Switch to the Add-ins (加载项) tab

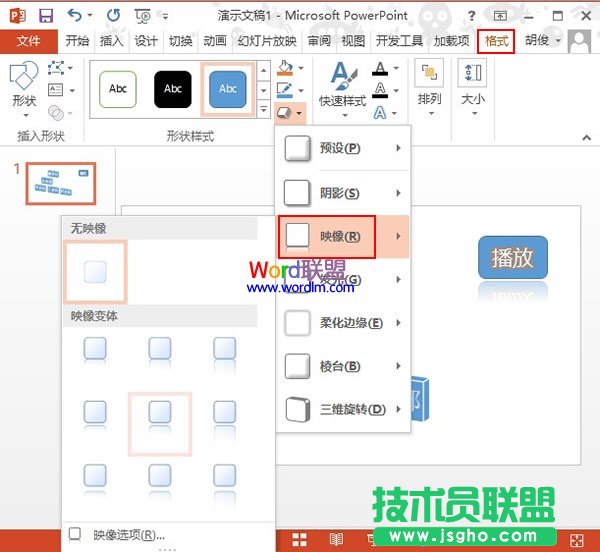click(452, 41)
